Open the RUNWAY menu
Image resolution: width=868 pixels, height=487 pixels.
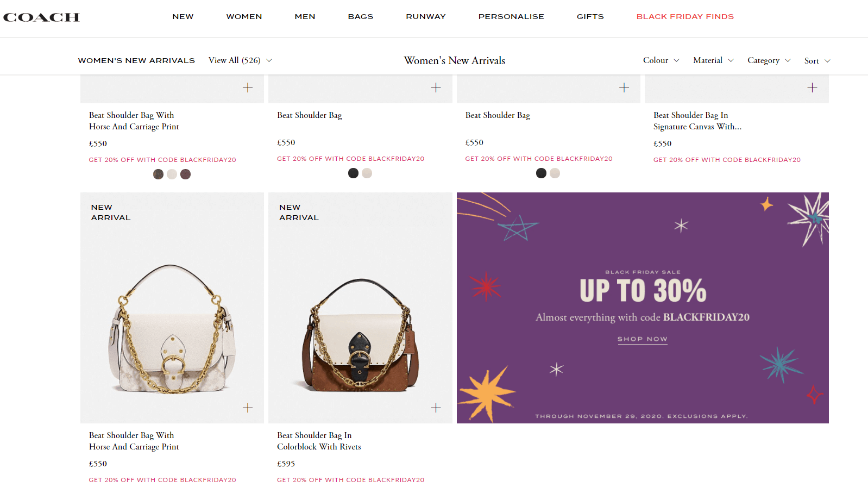coord(426,17)
